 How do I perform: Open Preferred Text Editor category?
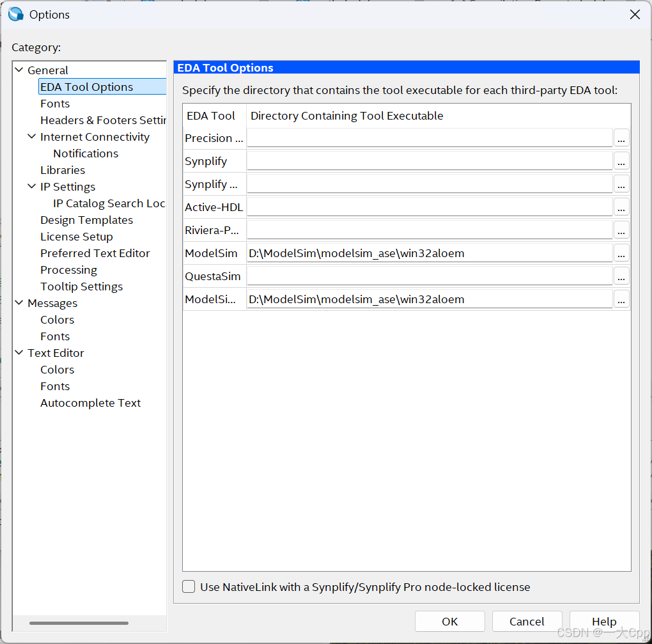(x=95, y=253)
